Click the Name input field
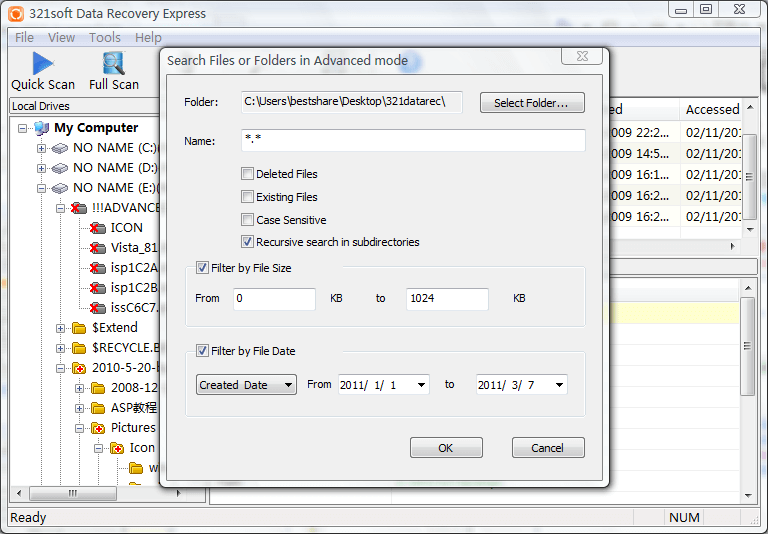The image size is (768, 534). 413,141
